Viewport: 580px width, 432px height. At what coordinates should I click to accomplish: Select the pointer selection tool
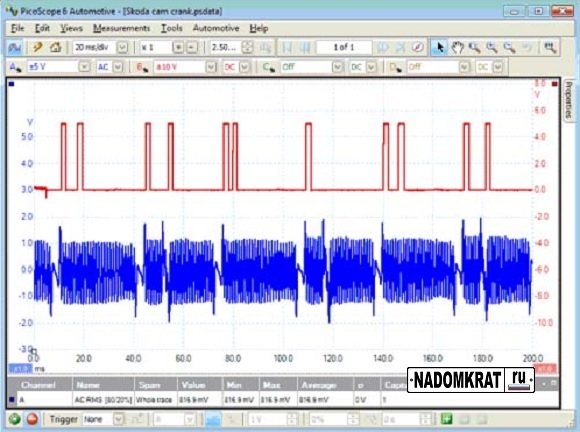439,47
